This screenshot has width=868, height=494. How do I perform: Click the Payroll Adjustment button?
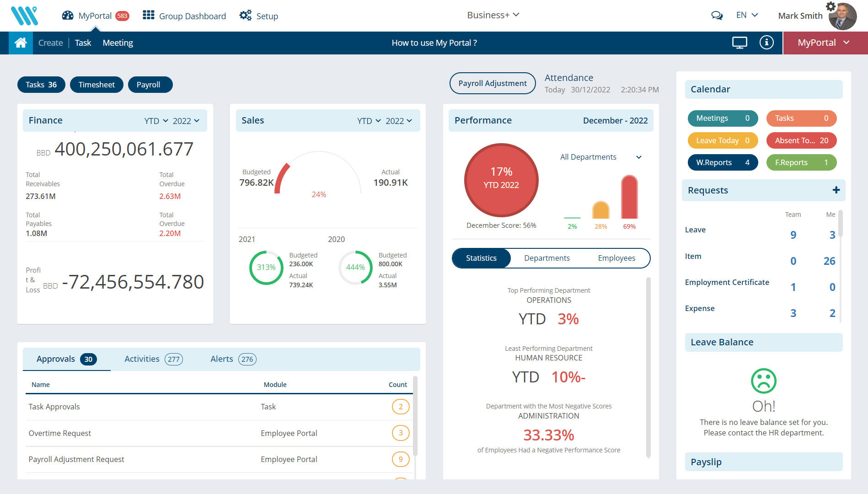493,83
